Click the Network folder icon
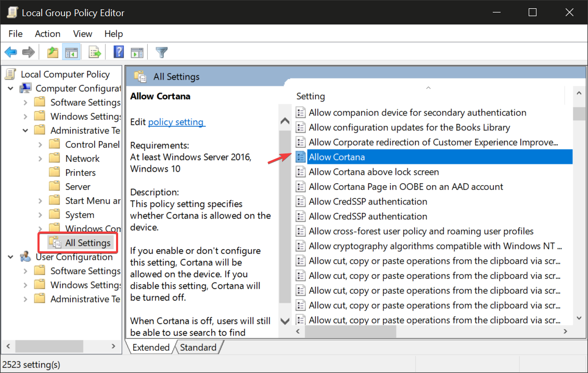Viewport: 588px width, 373px height. pos(55,158)
